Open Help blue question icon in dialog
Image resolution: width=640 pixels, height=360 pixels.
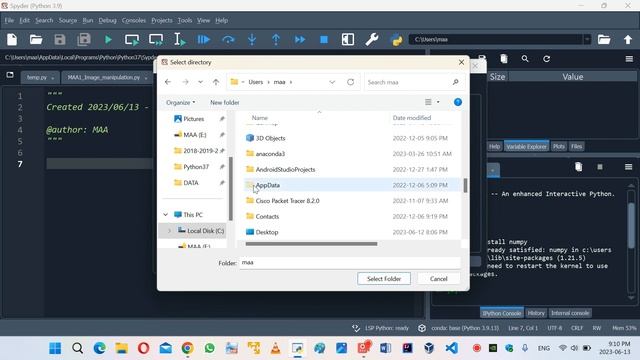click(458, 102)
